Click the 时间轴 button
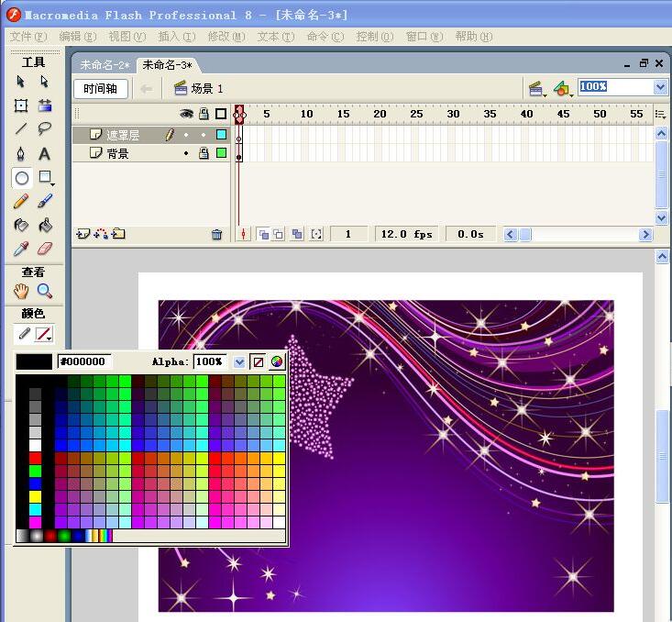672x622 pixels. [100, 89]
